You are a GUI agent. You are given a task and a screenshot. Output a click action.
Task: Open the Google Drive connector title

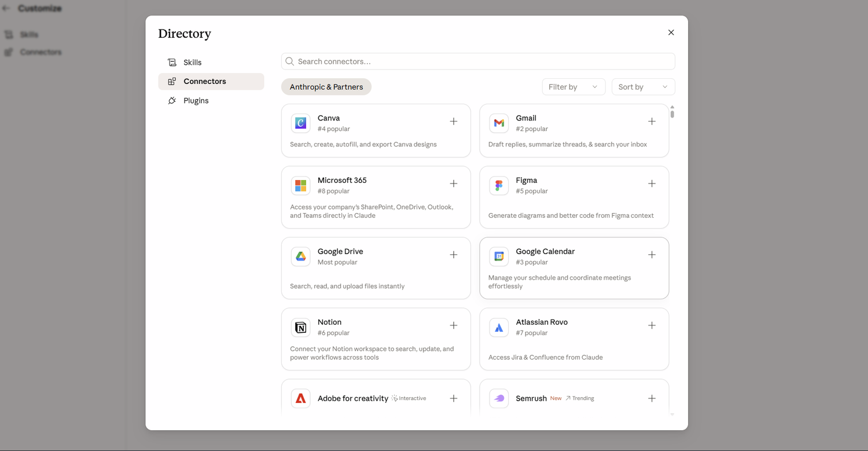click(x=340, y=251)
